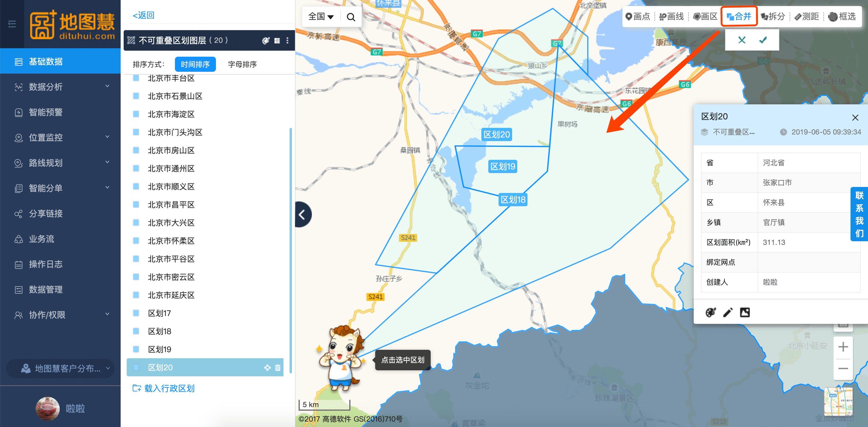Image resolution: width=868 pixels, height=427 pixels.
Task: Switch to 字母排序 sorting tab
Action: click(x=242, y=64)
